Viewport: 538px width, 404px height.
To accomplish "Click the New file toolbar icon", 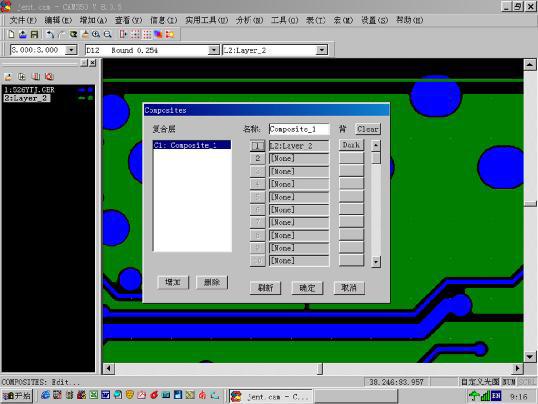I will [11, 34].
